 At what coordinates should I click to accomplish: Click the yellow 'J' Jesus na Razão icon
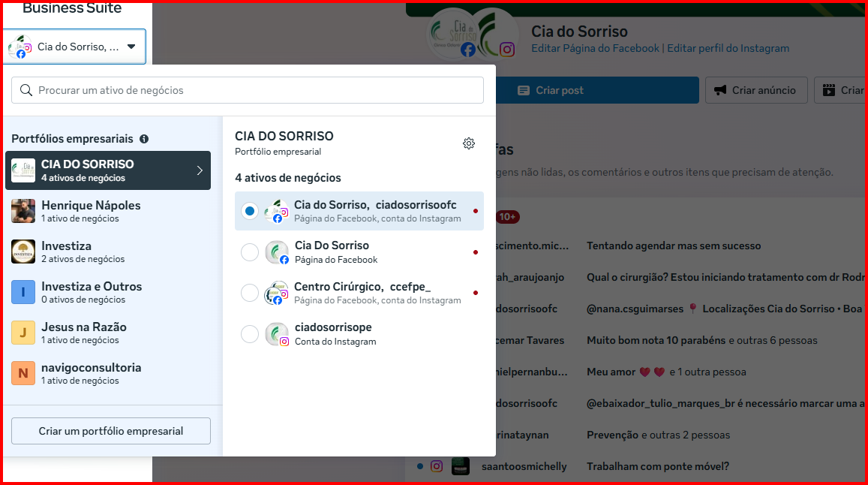click(23, 333)
